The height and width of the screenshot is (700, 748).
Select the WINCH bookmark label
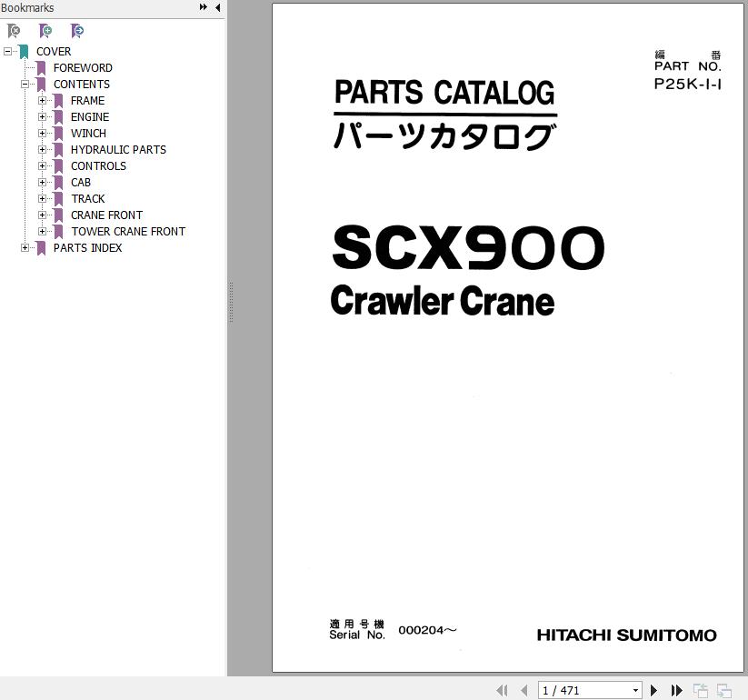(89, 133)
